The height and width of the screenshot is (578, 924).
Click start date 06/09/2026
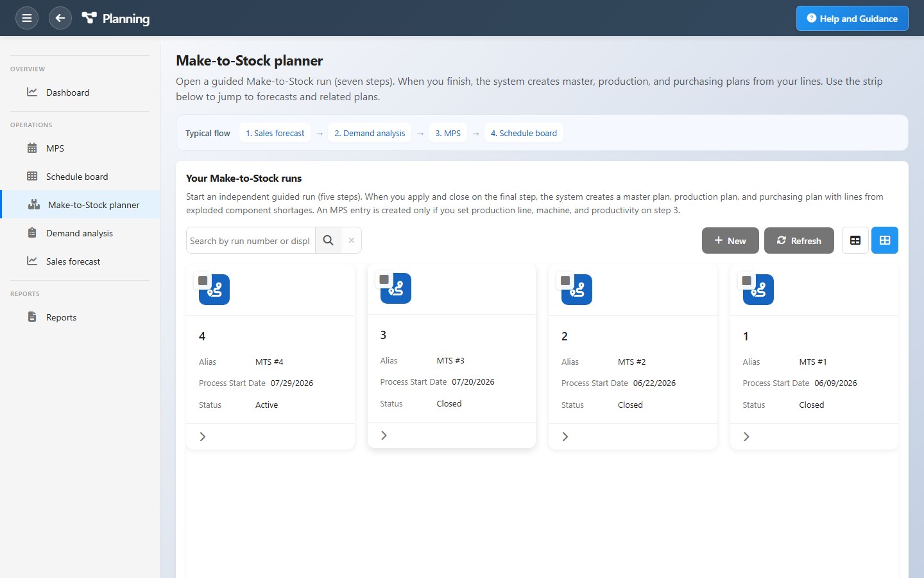point(835,383)
